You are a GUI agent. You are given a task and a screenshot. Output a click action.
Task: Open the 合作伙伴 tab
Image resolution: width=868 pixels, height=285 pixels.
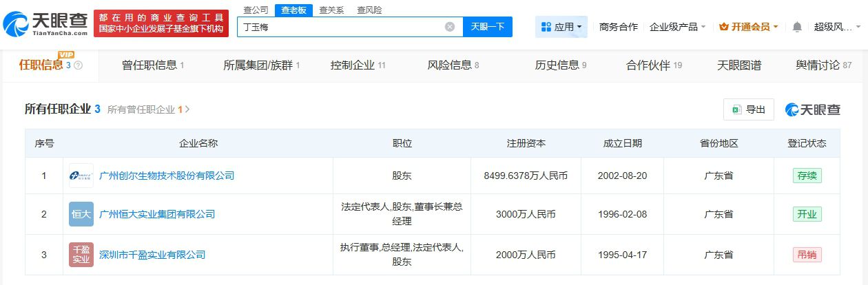(x=654, y=65)
